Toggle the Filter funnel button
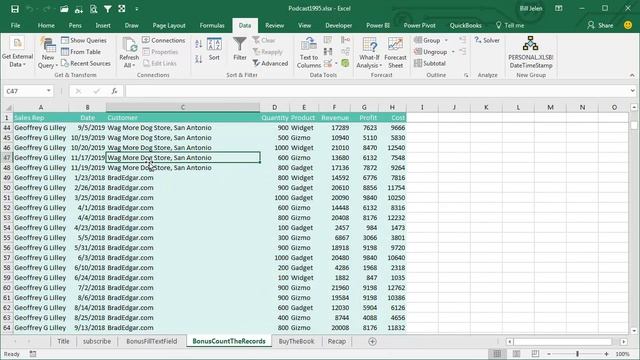The width and height of the screenshot is (640, 360). pos(240,49)
